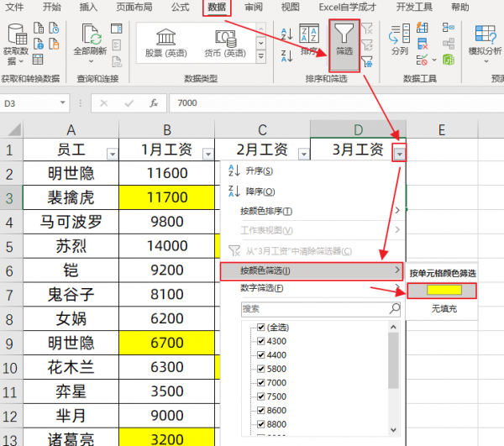Open the 数据 ribbon tab
504x446 pixels.
pos(217,7)
